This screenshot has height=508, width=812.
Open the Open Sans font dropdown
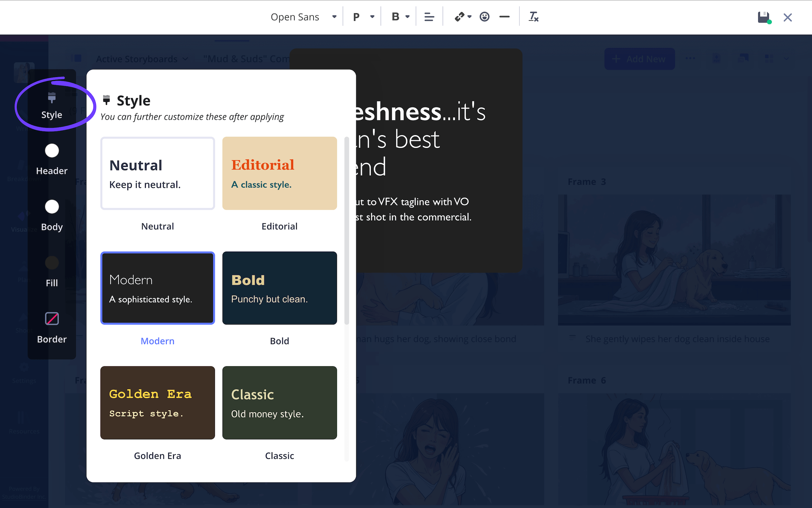point(303,17)
